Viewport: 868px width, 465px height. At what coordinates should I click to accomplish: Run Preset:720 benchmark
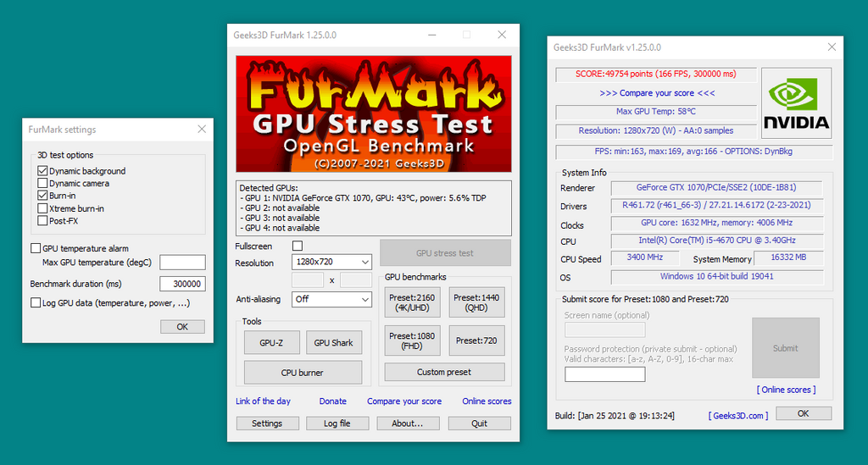pos(476,340)
